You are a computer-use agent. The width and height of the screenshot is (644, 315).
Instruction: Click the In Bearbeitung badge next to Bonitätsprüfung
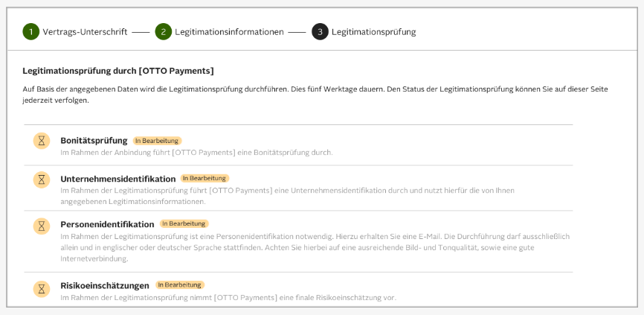pyautogui.click(x=158, y=141)
